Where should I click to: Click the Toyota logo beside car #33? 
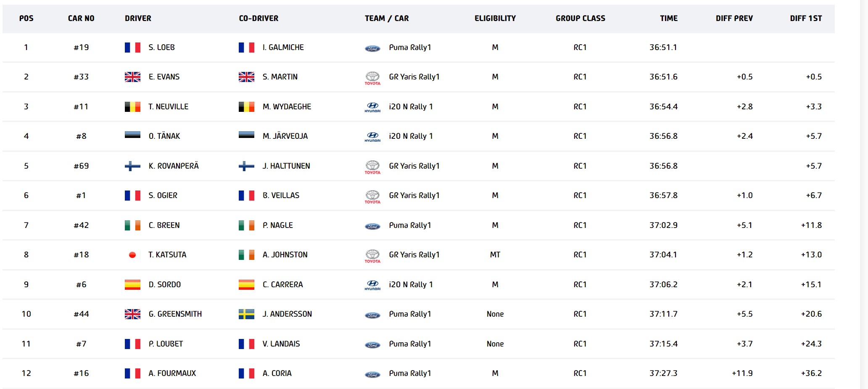(372, 78)
